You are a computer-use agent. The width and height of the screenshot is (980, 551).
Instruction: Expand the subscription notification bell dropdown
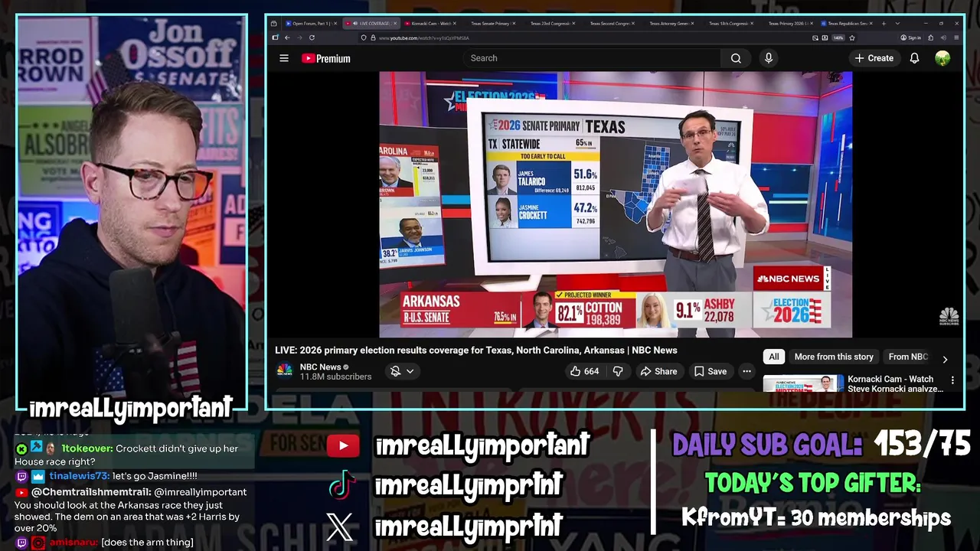[402, 371]
